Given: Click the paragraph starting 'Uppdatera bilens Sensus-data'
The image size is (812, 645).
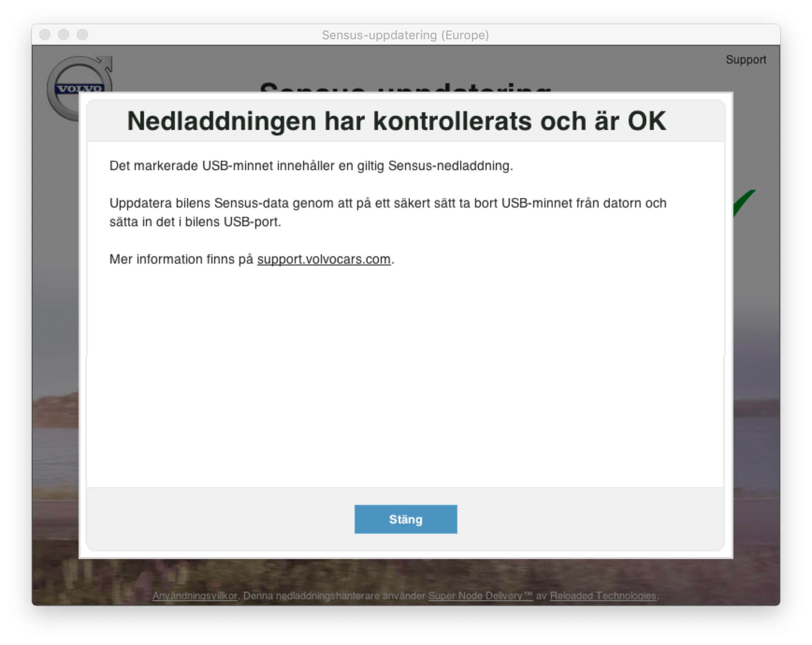Looking at the screenshot, I should [x=388, y=212].
